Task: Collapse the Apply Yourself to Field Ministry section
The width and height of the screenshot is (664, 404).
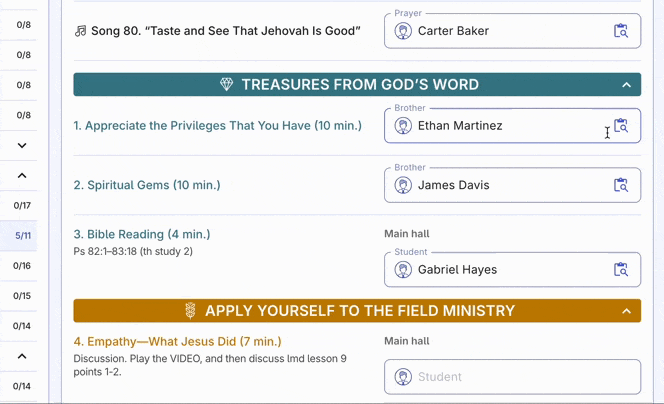Action: coord(627,311)
